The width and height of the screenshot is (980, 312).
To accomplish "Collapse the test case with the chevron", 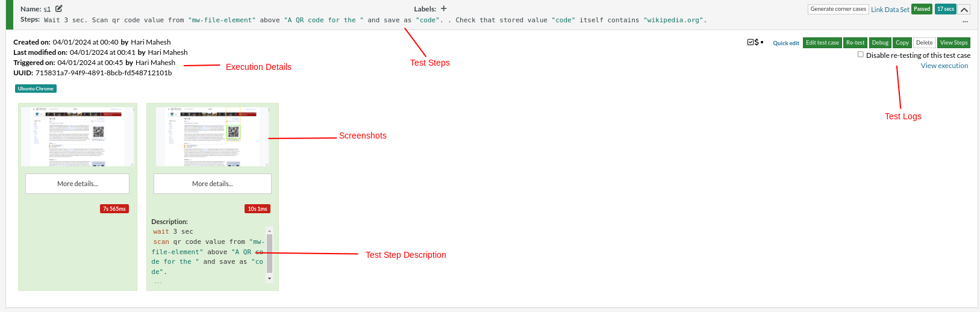I will coord(964,10).
